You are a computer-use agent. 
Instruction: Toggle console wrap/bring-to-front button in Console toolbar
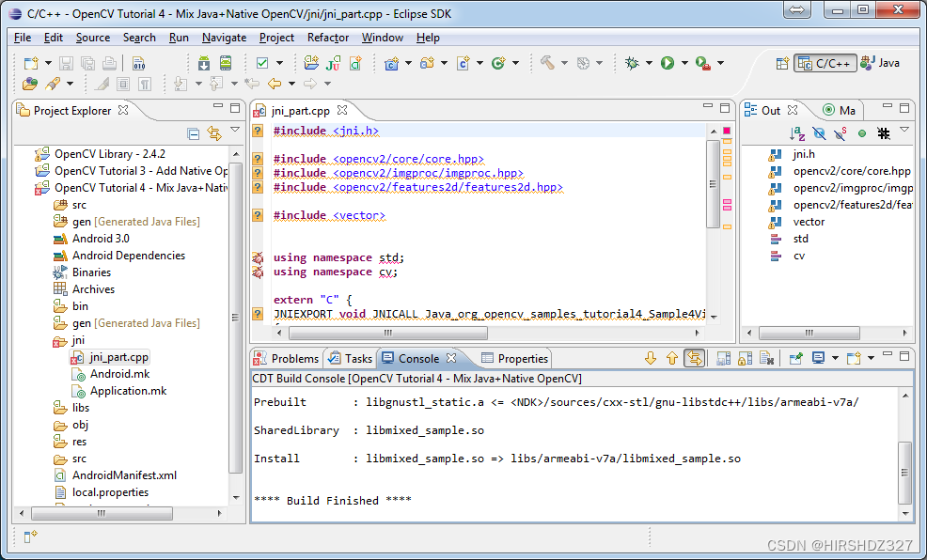pos(694,358)
